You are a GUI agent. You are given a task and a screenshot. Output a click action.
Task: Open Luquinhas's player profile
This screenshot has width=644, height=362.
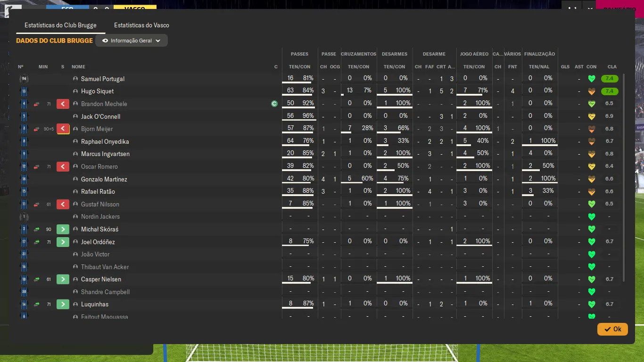[x=95, y=304]
